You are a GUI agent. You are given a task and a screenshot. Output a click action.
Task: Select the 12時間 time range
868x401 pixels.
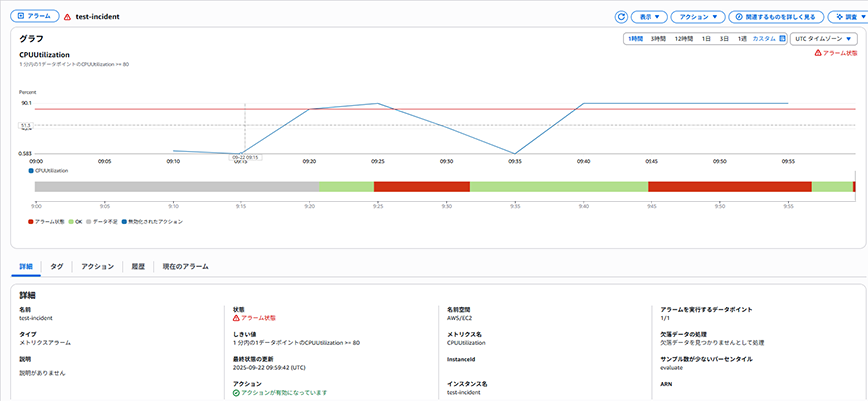tap(684, 39)
